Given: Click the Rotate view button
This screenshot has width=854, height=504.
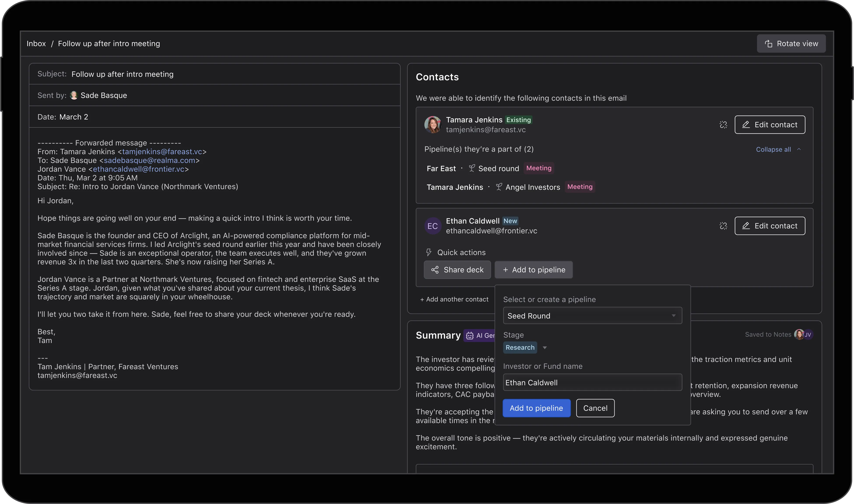Looking at the screenshot, I should pyautogui.click(x=791, y=43).
